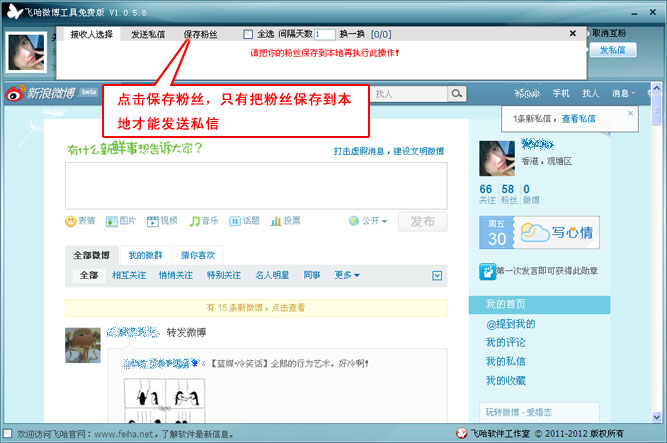
Task: Click the feed post author's avatar
Action: point(83,345)
